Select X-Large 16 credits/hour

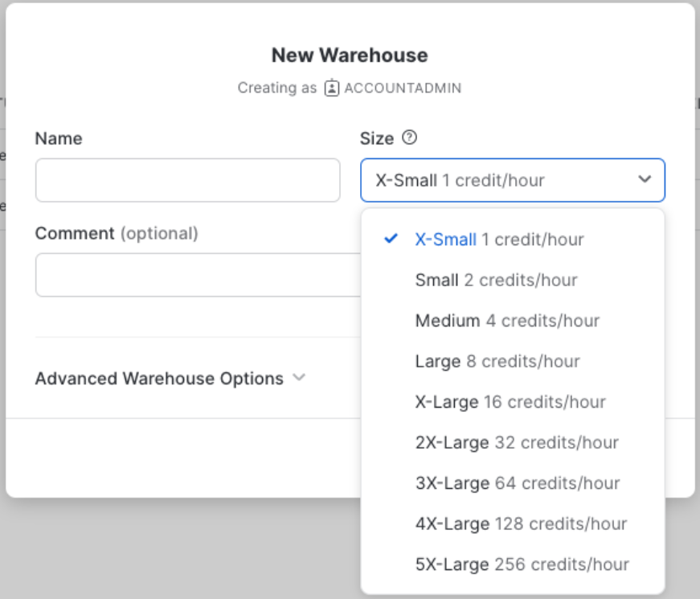pos(510,402)
